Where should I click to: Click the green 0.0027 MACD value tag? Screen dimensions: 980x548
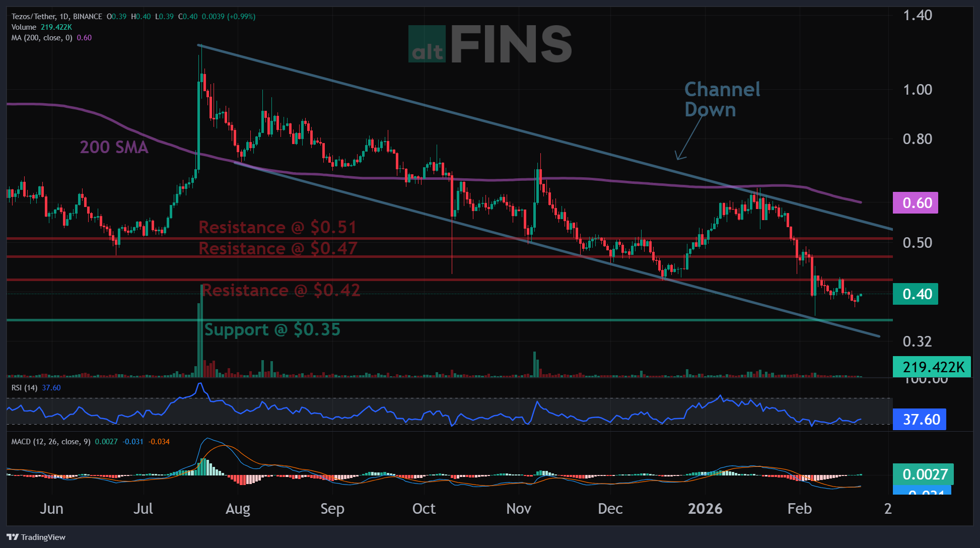[923, 474]
